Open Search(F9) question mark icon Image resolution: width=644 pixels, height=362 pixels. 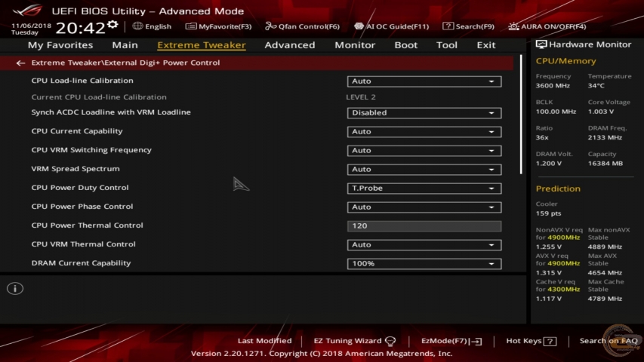tap(448, 26)
